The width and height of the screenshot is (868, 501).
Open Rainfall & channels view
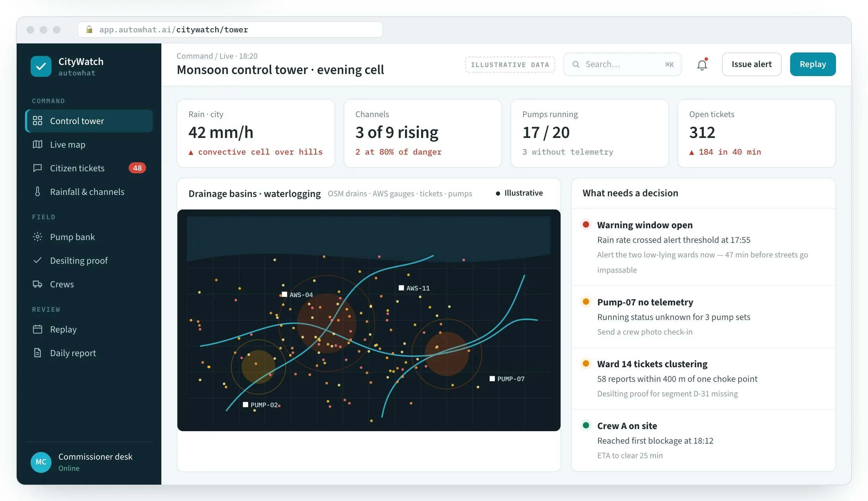(x=89, y=191)
